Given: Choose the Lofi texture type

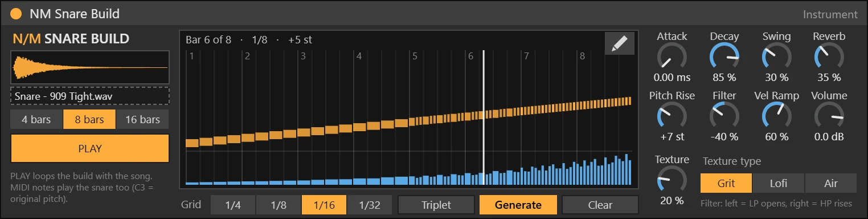Looking at the screenshot, I should click(779, 184).
